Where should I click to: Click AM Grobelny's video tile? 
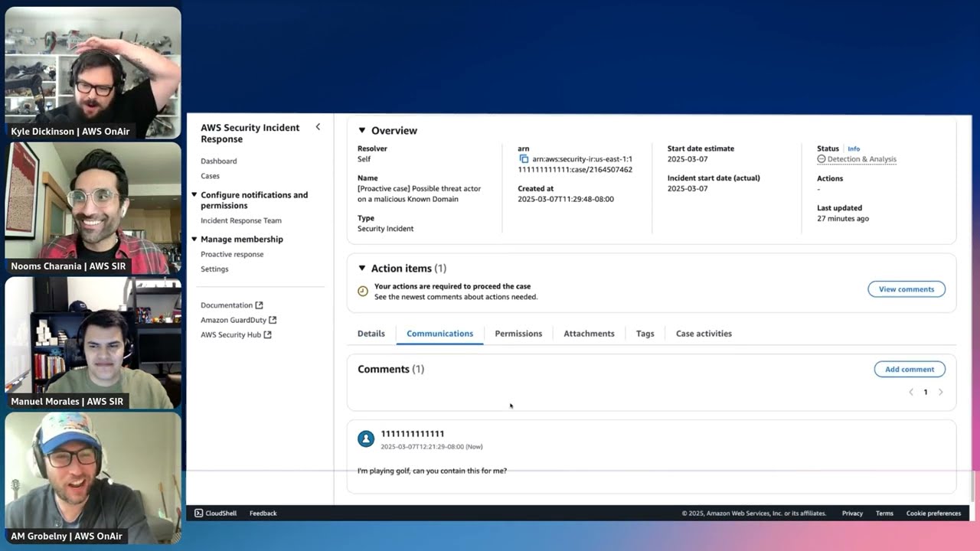[93, 478]
